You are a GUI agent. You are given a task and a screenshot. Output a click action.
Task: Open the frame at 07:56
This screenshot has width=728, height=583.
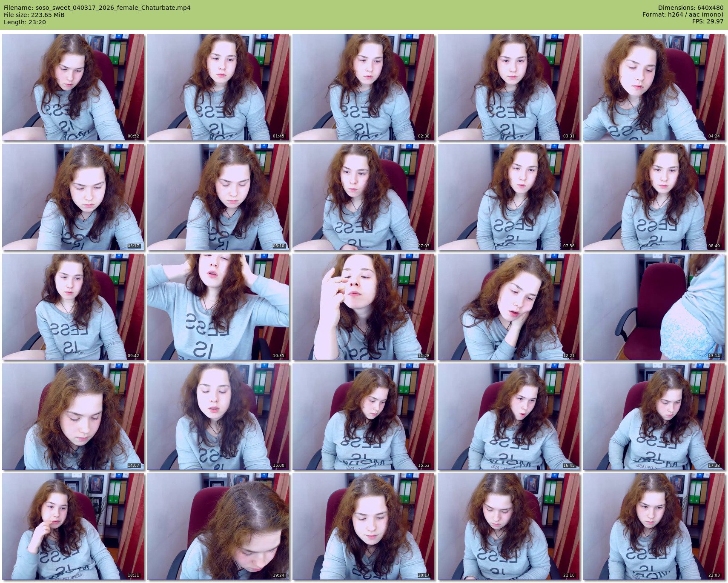tap(509, 197)
